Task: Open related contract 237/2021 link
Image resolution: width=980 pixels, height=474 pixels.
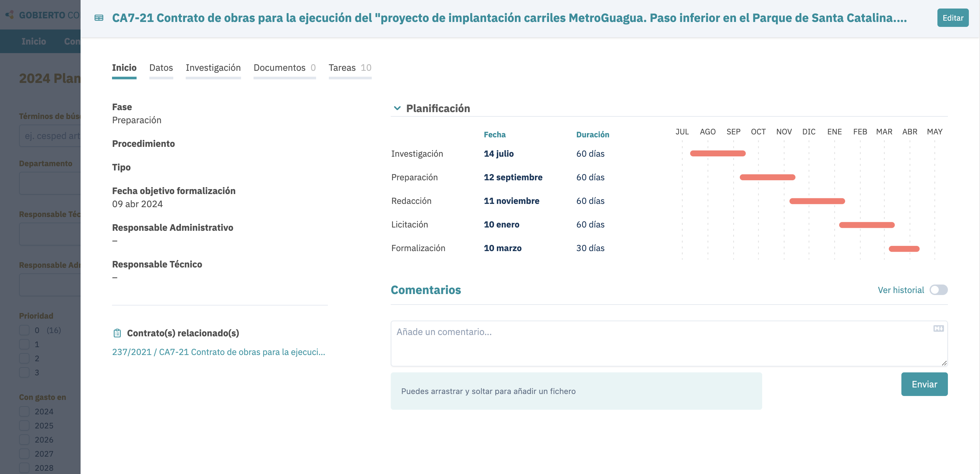Action: click(218, 352)
